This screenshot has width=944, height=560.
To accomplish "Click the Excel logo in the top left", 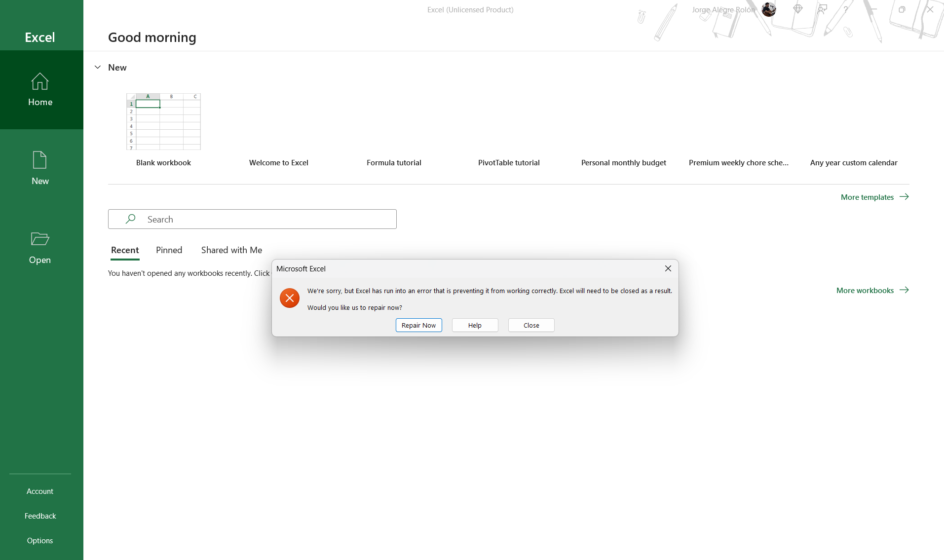I will click(39, 37).
